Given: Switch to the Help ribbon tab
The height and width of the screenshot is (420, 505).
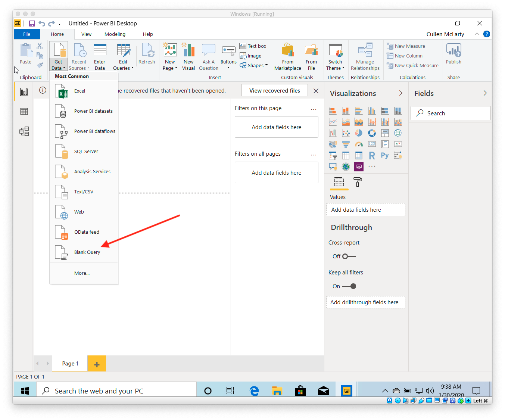Looking at the screenshot, I should tap(148, 34).
